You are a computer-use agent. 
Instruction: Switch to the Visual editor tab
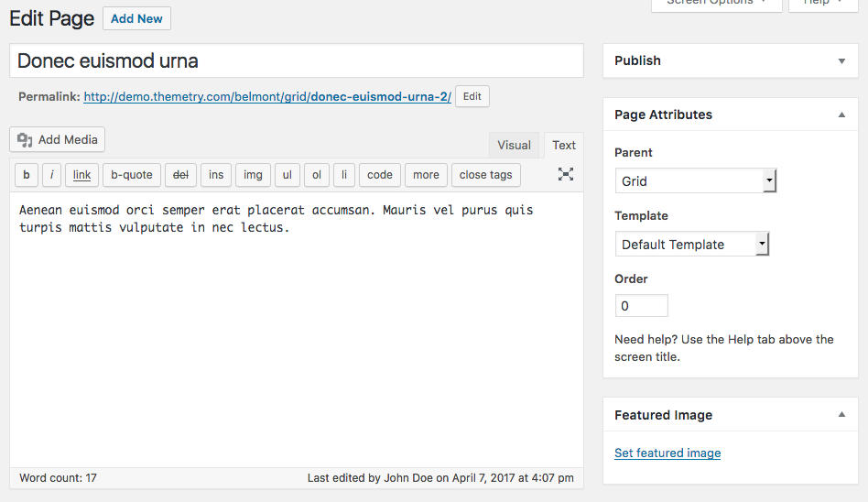click(514, 145)
